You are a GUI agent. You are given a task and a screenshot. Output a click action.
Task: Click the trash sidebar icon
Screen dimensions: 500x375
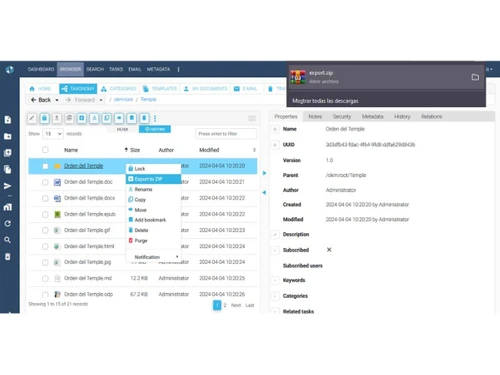coord(8,256)
